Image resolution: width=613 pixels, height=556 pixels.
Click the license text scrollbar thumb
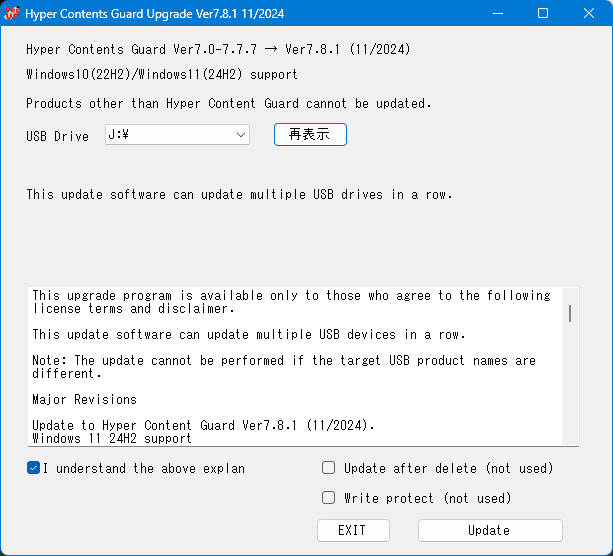pos(570,314)
